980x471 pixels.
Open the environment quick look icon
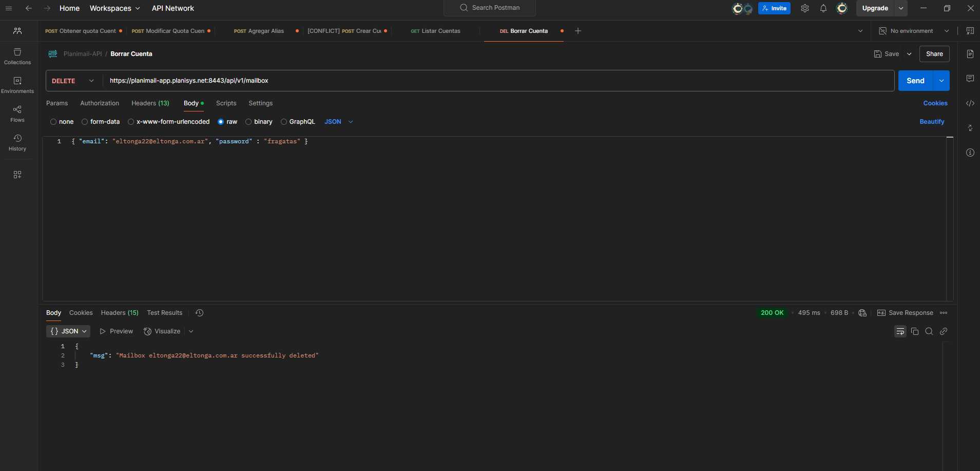tap(970, 31)
